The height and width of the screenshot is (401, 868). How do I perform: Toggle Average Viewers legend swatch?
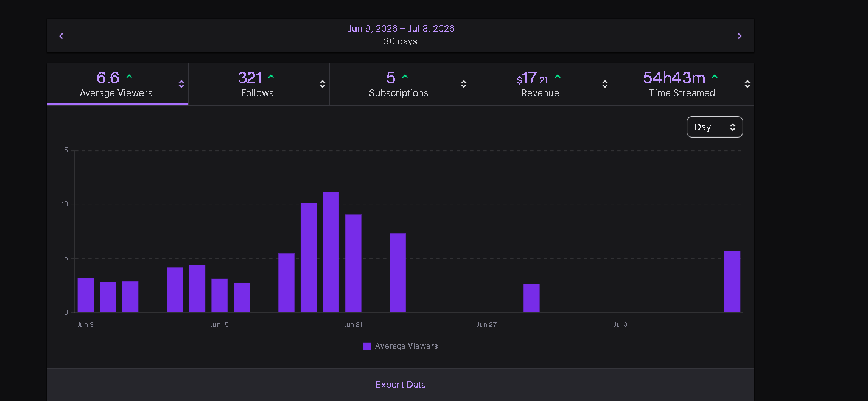367,346
